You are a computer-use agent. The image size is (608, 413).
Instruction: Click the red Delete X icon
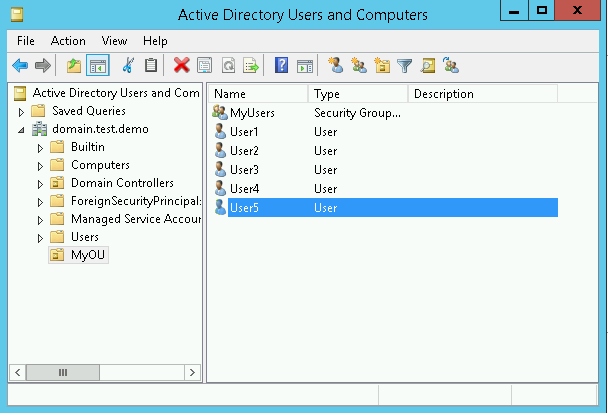pyautogui.click(x=181, y=65)
